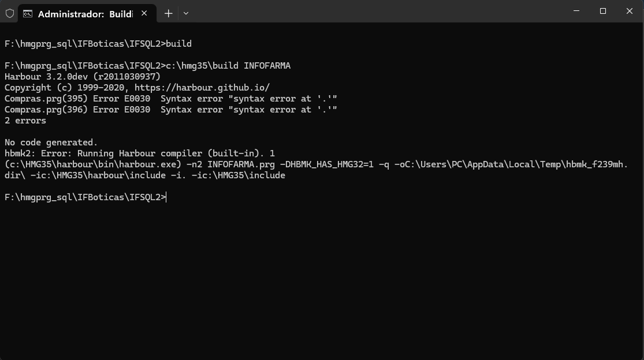Open a new tab with plus icon
Image resolution: width=644 pixels, height=360 pixels.
(x=169, y=13)
